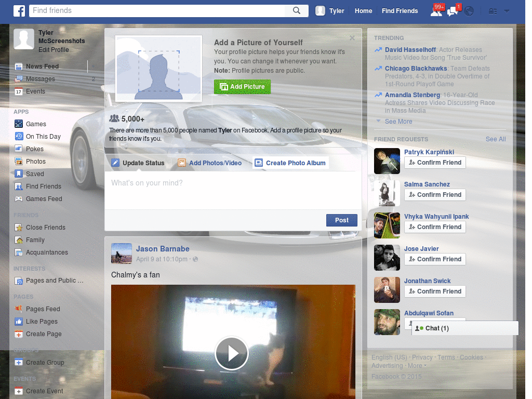
Task: Select the Update Status tab
Action: 138,163
